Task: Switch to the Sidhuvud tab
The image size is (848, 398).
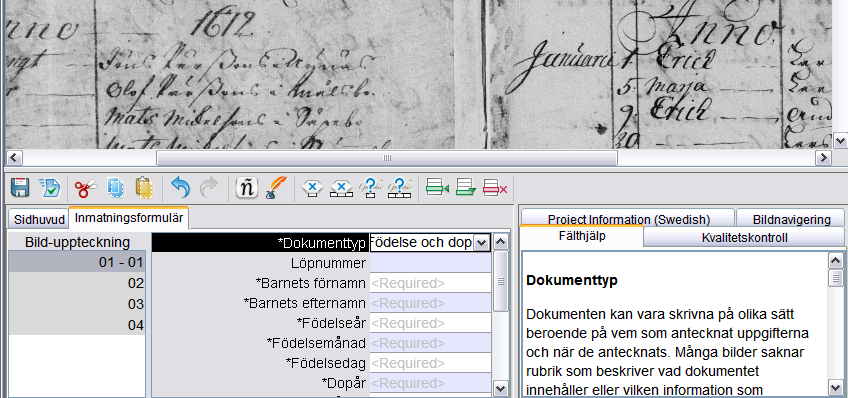Action: [39, 220]
